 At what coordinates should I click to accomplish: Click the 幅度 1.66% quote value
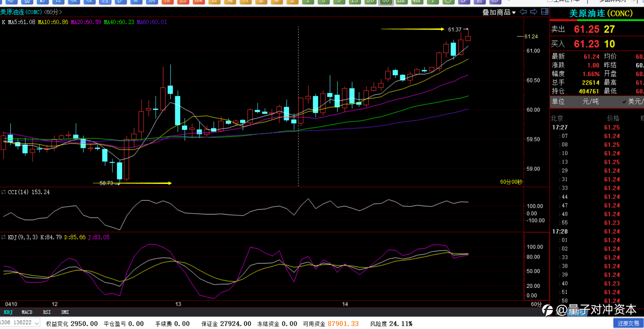[591, 74]
